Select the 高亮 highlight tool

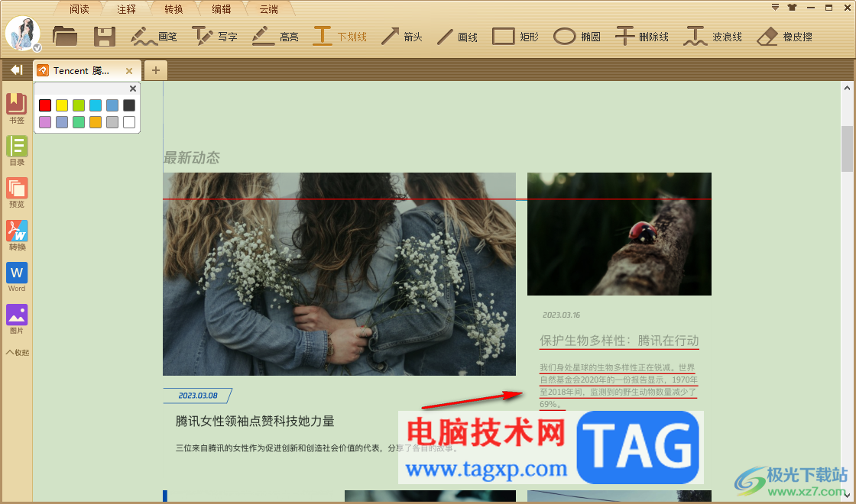pos(275,36)
